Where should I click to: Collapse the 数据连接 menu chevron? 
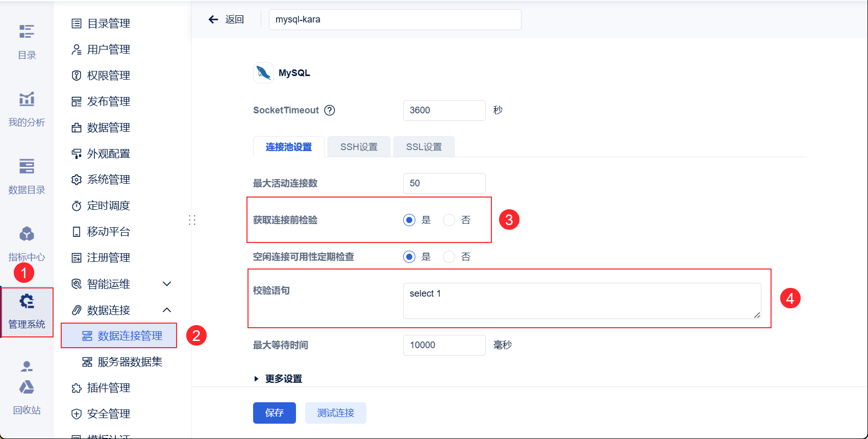coord(167,310)
